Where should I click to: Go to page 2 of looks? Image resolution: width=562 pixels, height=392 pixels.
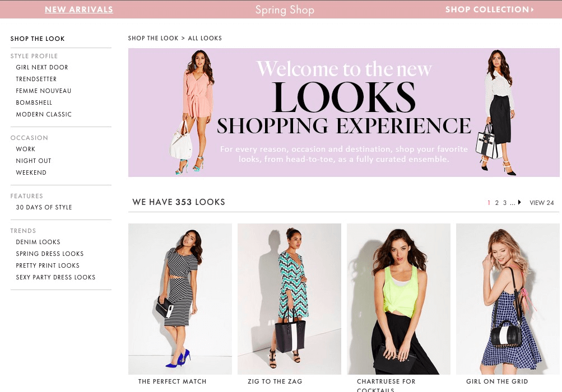(497, 203)
